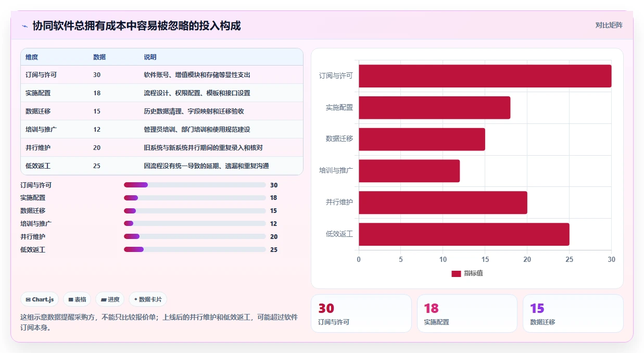Click the 订阅与许可 bar in the chart
This screenshot has width=644, height=353.
(x=485, y=76)
